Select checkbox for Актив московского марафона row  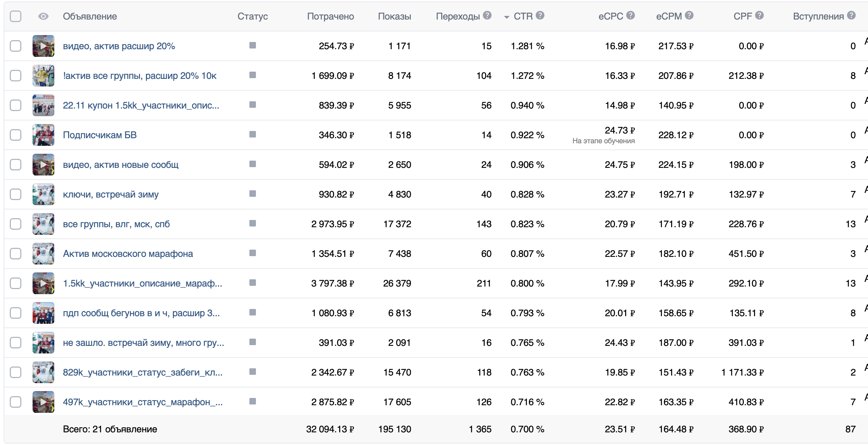click(16, 254)
